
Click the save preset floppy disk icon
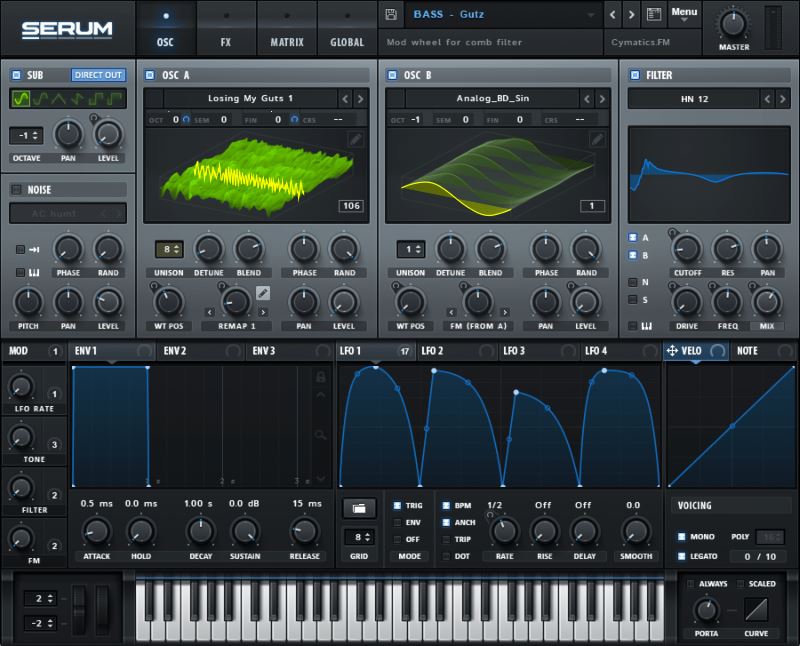click(x=391, y=15)
